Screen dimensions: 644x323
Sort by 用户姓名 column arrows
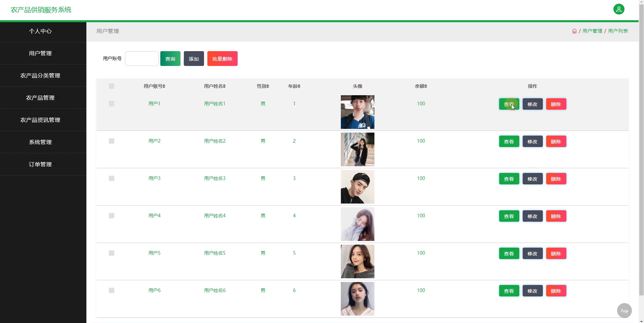pyautogui.click(x=224, y=86)
